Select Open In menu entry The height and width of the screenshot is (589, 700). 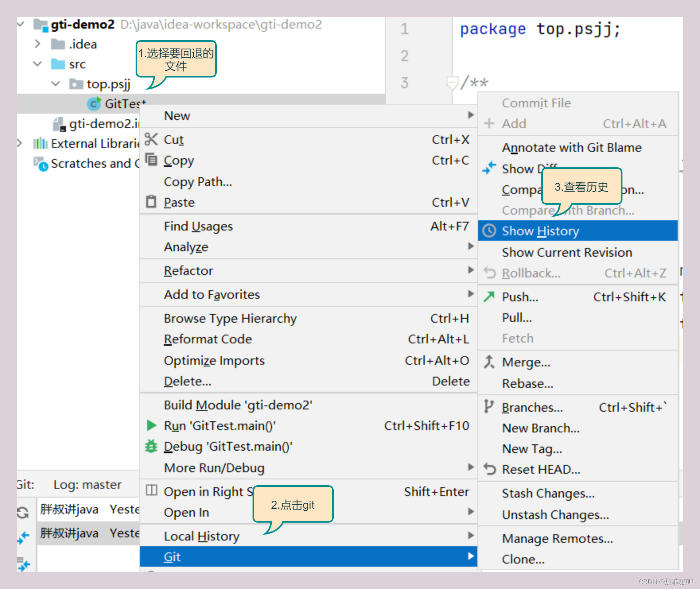308,512
